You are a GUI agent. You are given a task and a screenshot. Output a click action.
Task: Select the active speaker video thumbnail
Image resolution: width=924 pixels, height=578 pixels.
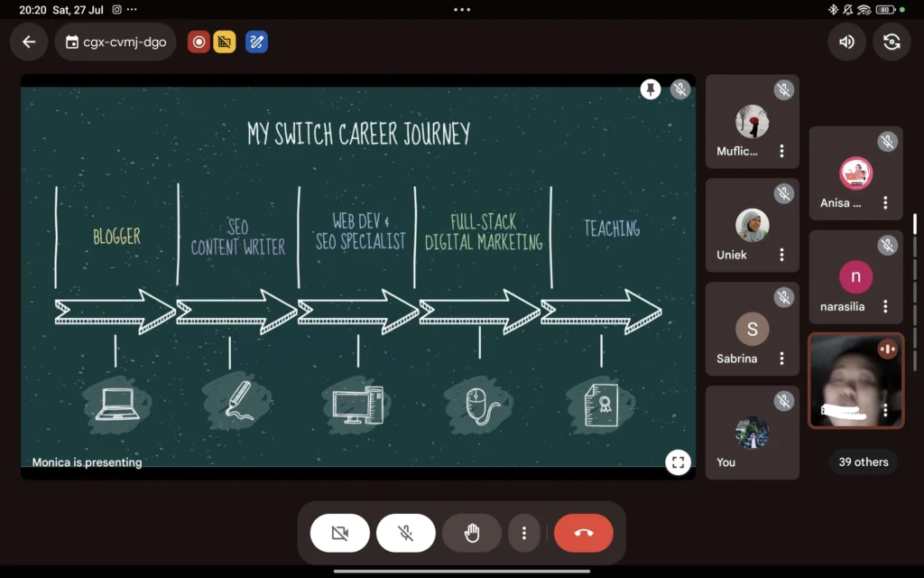tap(848, 379)
